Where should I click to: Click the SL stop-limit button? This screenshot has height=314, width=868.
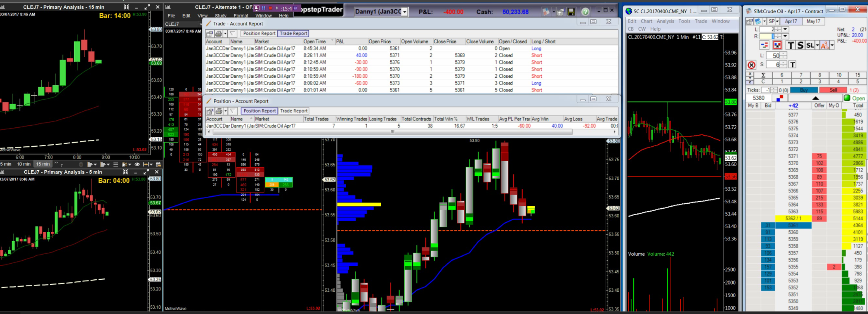click(810, 45)
